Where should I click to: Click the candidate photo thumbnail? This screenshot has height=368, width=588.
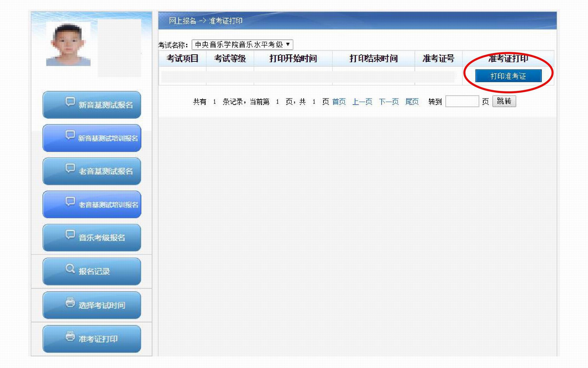coord(68,44)
